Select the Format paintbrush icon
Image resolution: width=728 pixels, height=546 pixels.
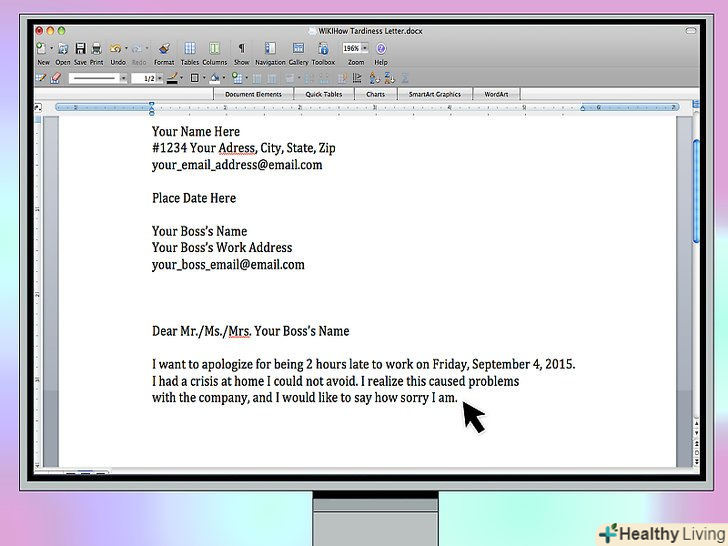164,48
